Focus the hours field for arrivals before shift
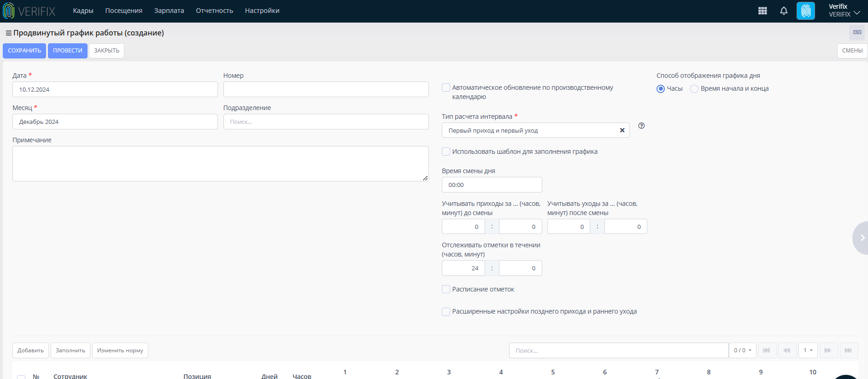 [x=463, y=227]
